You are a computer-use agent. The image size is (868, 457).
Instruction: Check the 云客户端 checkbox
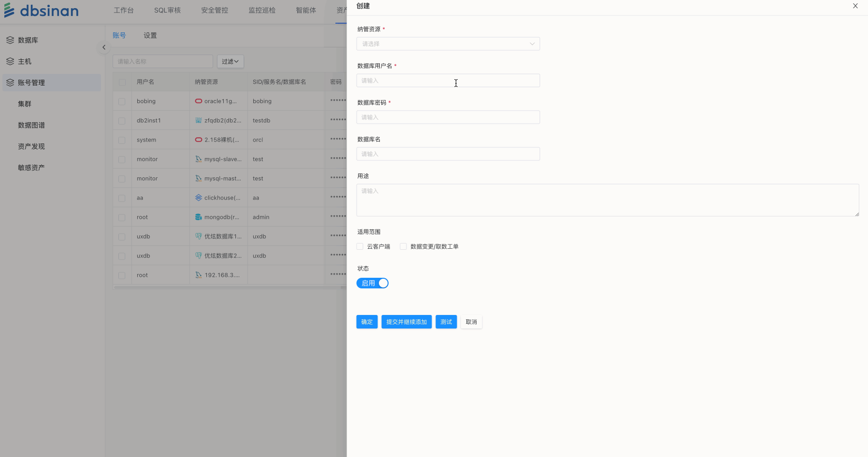360,246
